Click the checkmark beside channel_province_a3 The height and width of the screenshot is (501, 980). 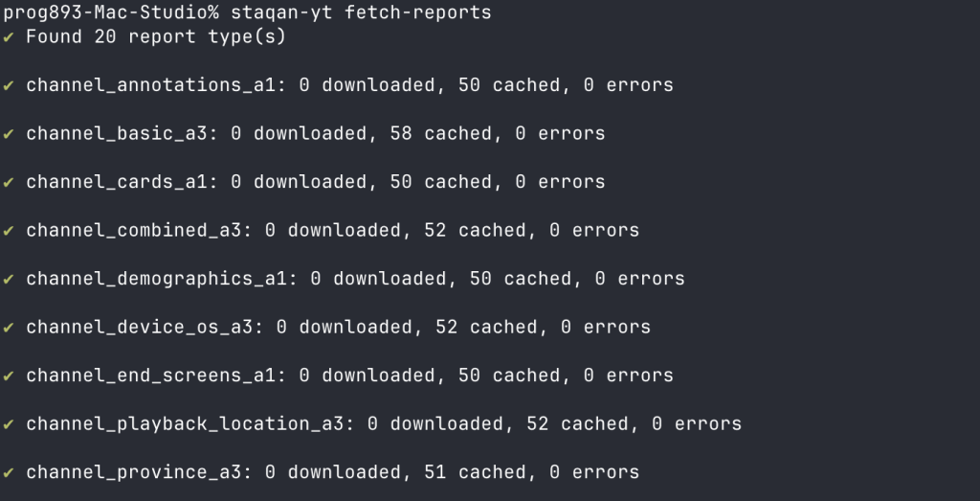9,472
